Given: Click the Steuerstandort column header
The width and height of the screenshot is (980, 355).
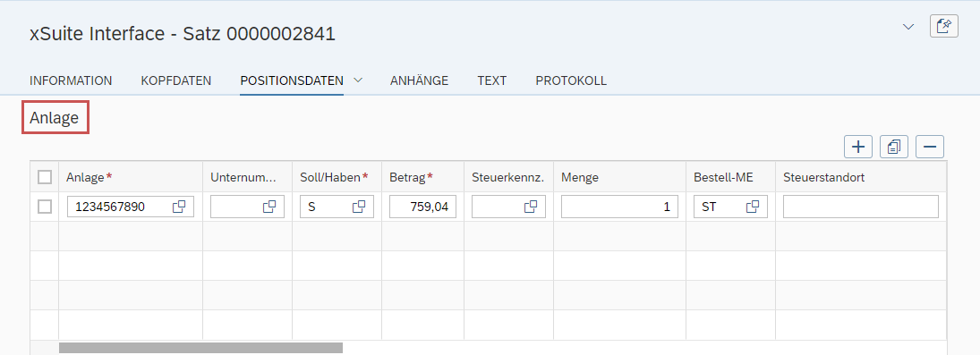Looking at the screenshot, I should [861, 177].
